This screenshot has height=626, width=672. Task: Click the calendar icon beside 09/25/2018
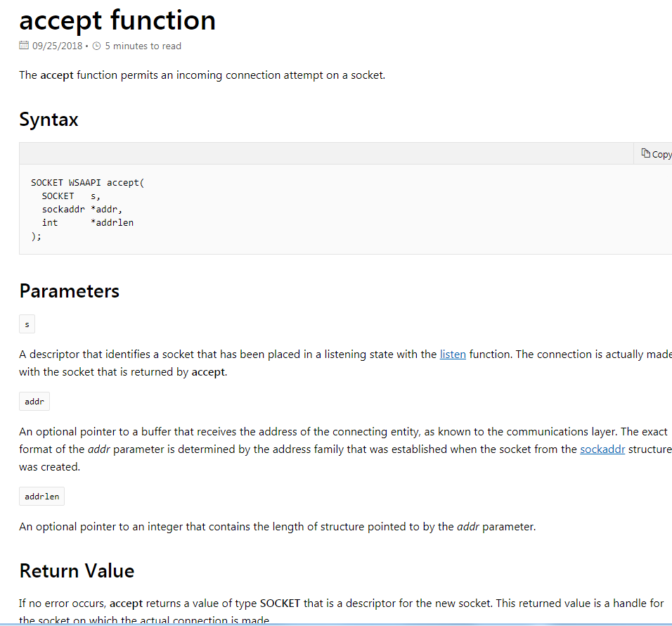click(x=24, y=46)
